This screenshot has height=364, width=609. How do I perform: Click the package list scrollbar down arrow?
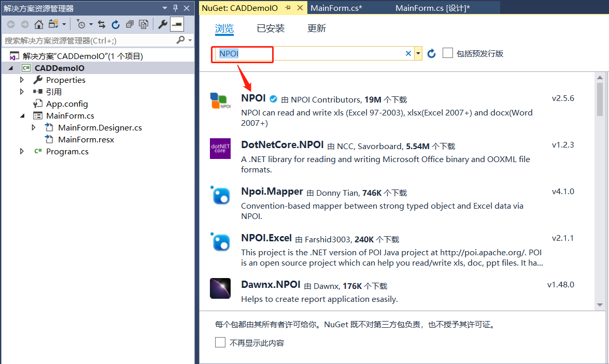click(600, 305)
